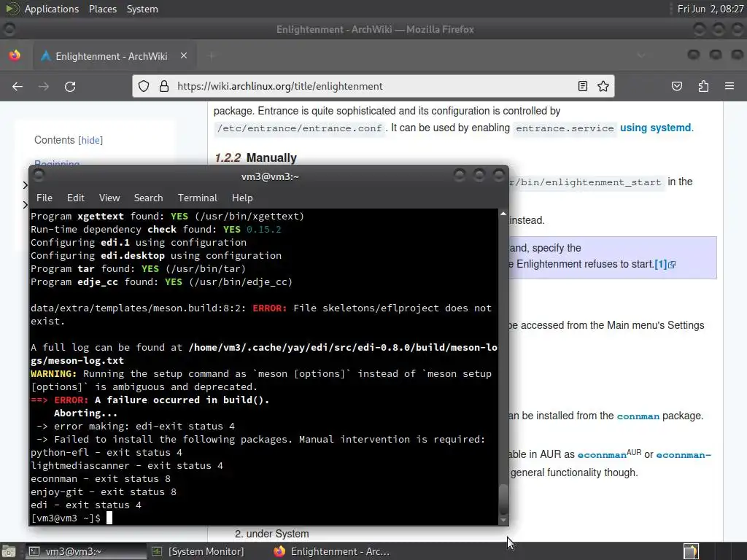Click the distro logo in the top panel
Image resolution: width=747 pixels, height=560 pixels.
tap(12, 9)
